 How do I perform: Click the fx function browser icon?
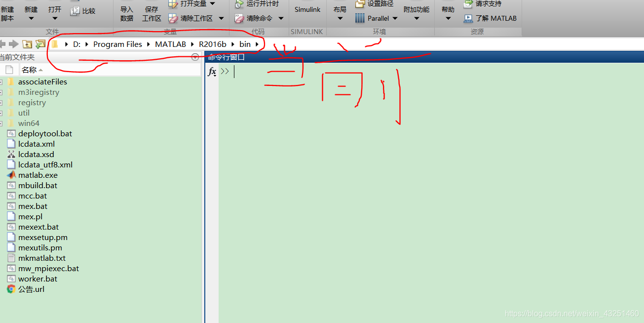(x=212, y=72)
